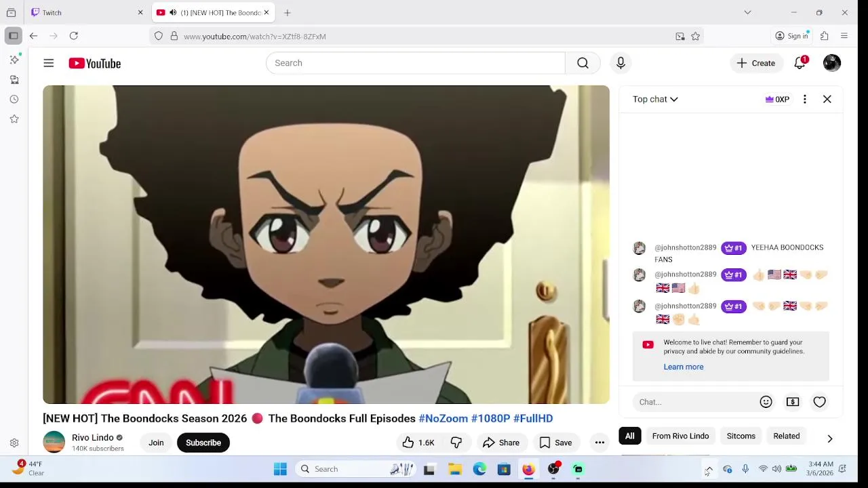Screen dimensions: 868x488
Task: Open Super Chat dollar icon
Action: click(793, 402)
